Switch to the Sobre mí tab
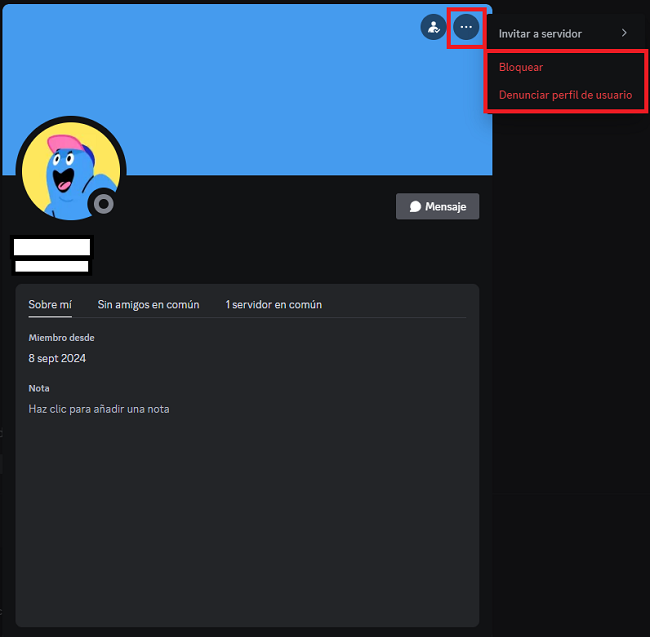The width and height of the screenshot is (650, 637). (50, 304)
